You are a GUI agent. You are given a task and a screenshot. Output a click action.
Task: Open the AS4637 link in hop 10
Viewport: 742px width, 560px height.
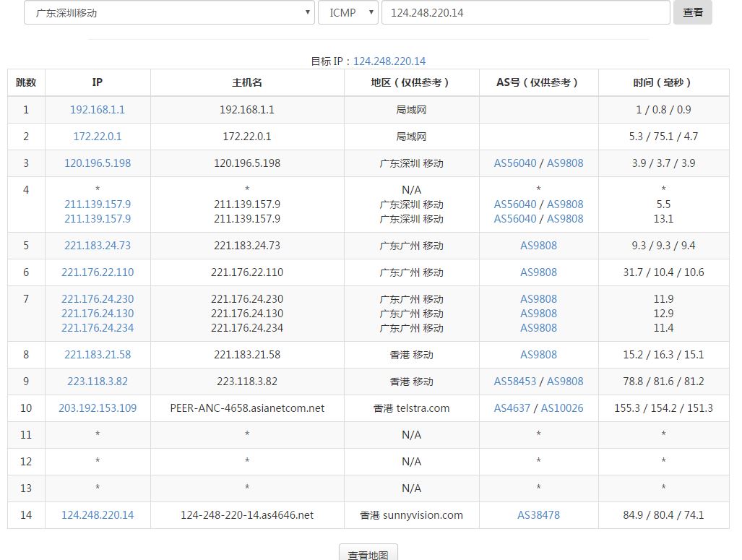(x=512, y=408)
